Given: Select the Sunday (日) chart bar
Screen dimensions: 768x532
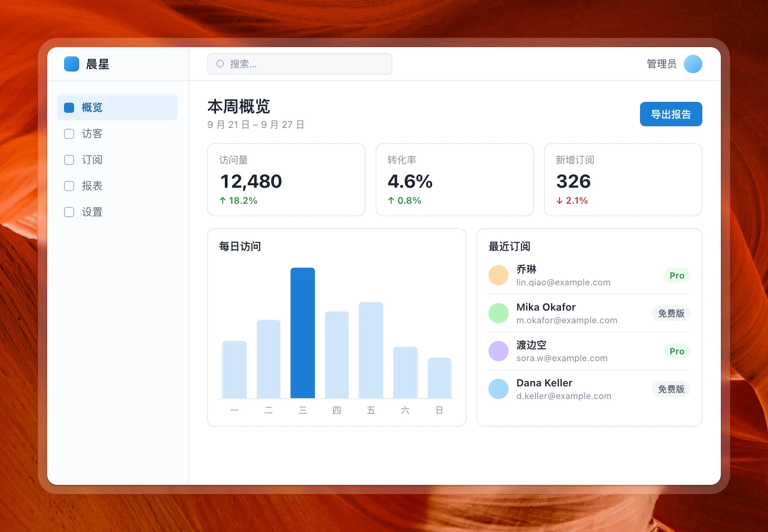Looking at the screenshot, I should point(440,378).
